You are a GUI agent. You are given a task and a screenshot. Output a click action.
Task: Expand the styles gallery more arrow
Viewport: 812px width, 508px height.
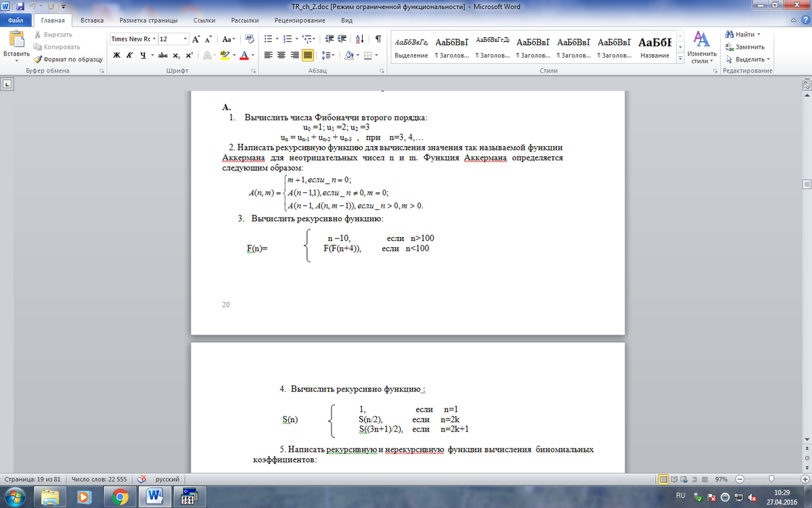click(680, 59)
